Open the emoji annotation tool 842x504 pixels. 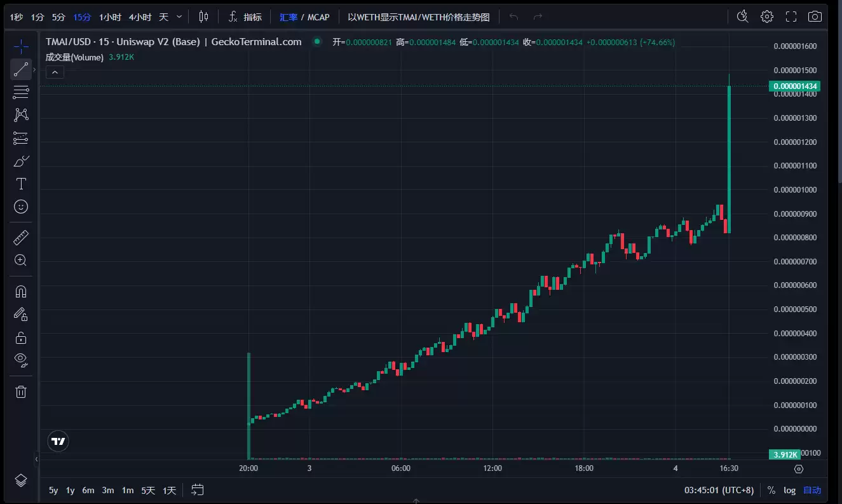point(21,207)
